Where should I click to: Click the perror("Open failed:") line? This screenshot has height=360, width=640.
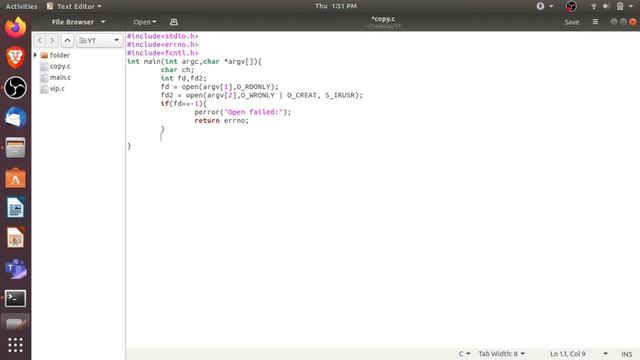[242, 112]
